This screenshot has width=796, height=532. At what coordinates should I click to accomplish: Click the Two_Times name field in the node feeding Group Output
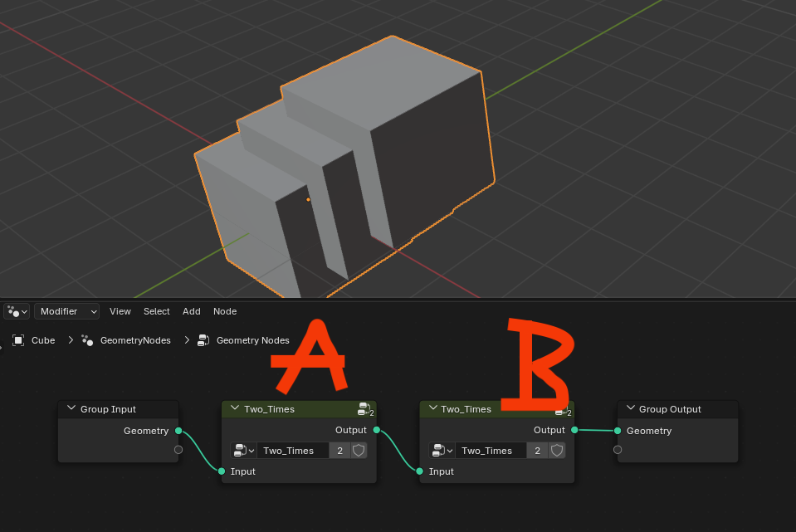pyautogui.click(x=491, y=451)
